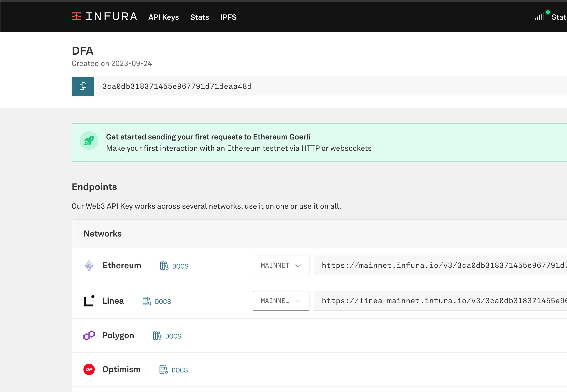Click the 'Networks' panel heading
567x392 pixels.
pos(103,234)
